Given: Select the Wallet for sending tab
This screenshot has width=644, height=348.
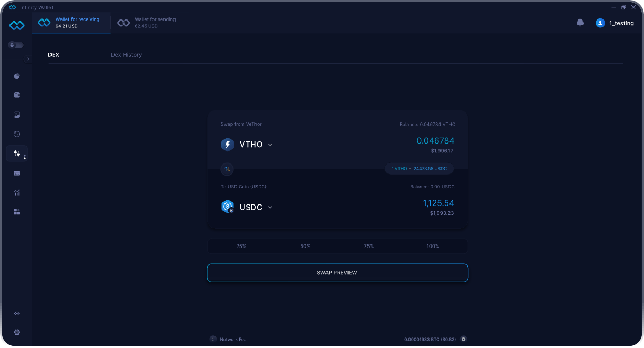Looking at the screenshot, I should click(x=149, y=23).
